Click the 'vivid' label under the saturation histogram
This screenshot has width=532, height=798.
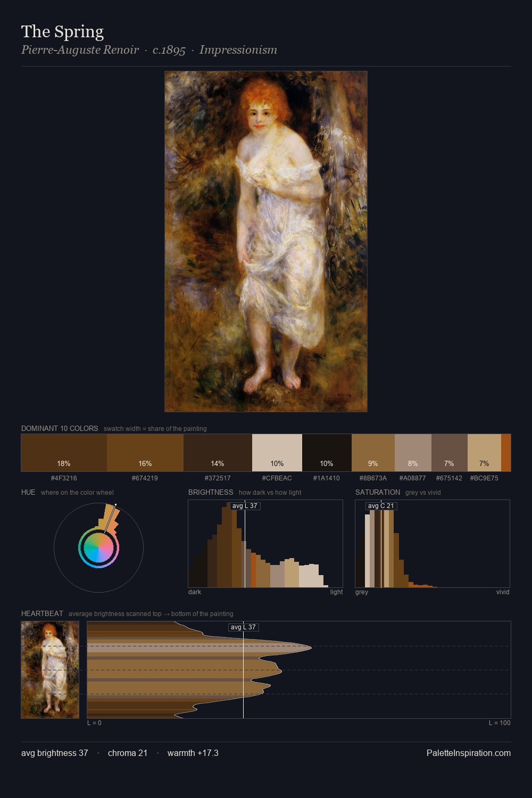(503, 592)
